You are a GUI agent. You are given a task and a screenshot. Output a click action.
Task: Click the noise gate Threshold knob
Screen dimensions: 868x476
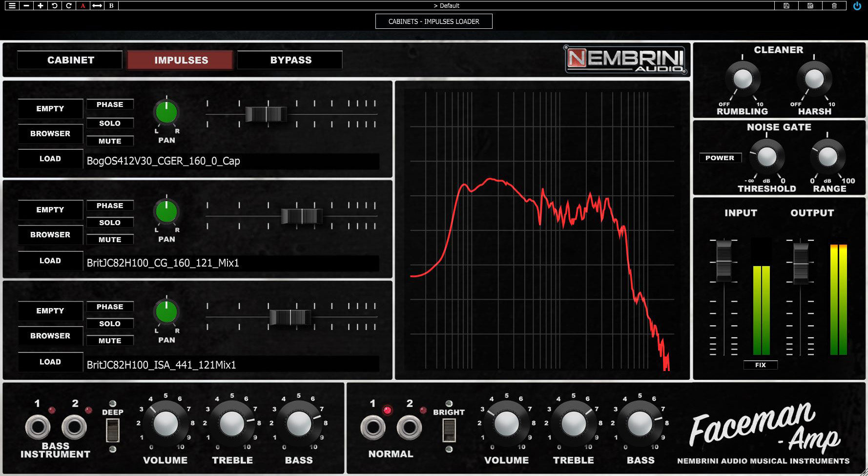(766, 157)
